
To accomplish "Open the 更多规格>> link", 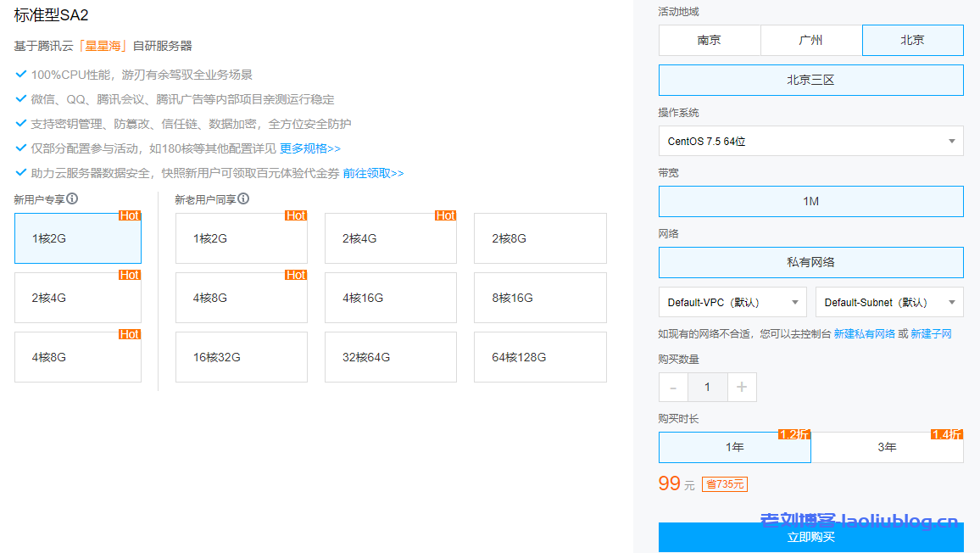I will click(310, 148).
